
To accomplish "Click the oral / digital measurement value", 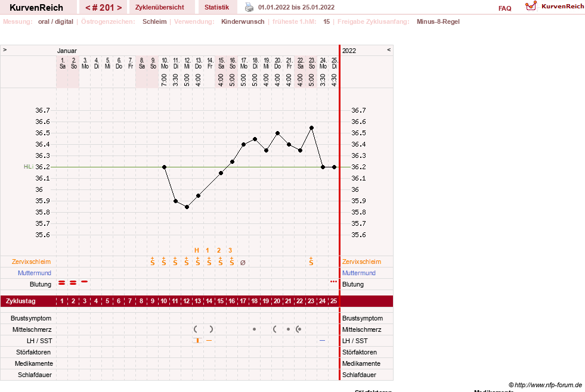I will (55, 21).
